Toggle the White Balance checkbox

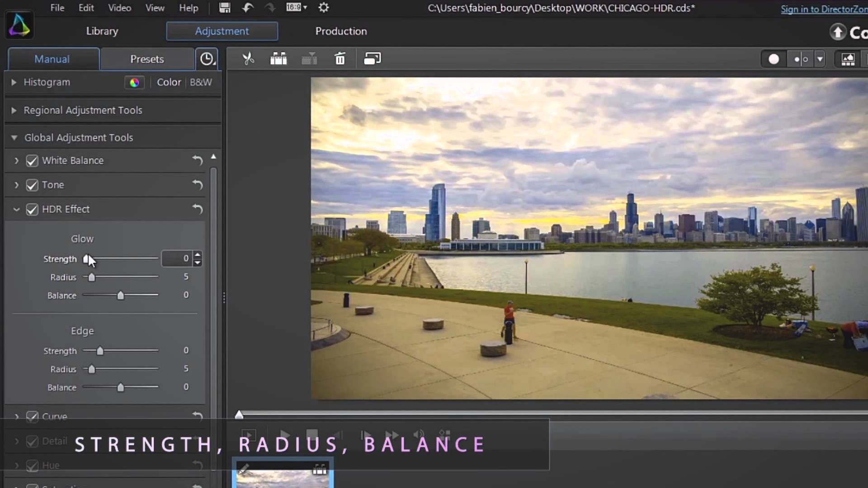point(32,161)
